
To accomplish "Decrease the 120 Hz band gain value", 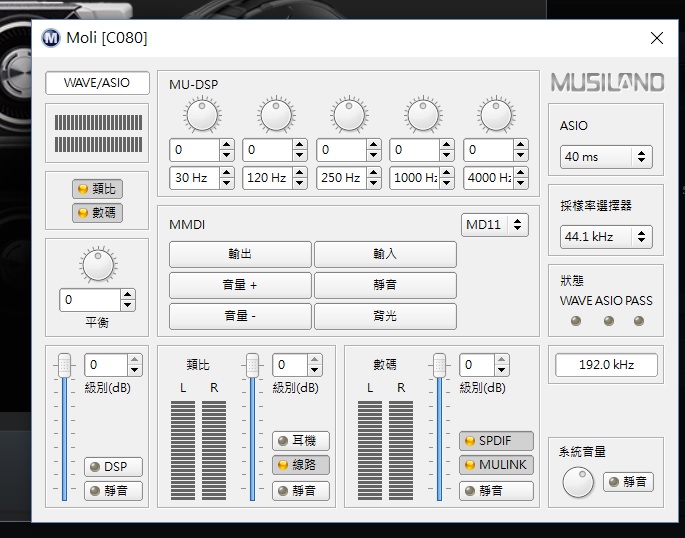I will [x=300, y=155].
